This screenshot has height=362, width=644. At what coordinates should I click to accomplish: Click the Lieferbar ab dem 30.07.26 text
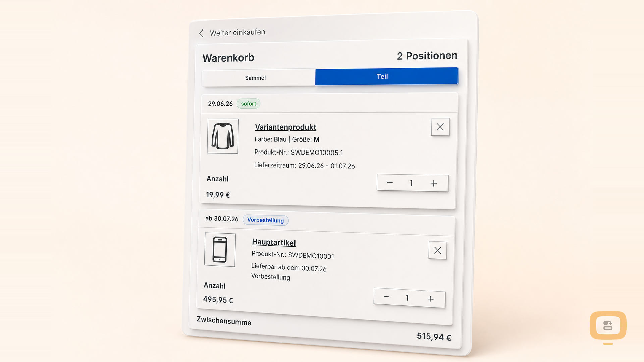pyautogui.click(x=289, y=267)
